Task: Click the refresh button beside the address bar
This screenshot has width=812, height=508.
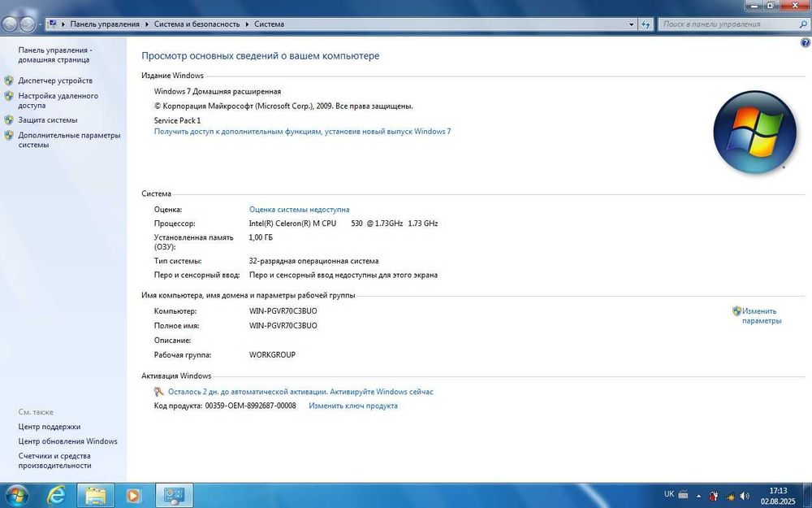Action: point(646,24)
